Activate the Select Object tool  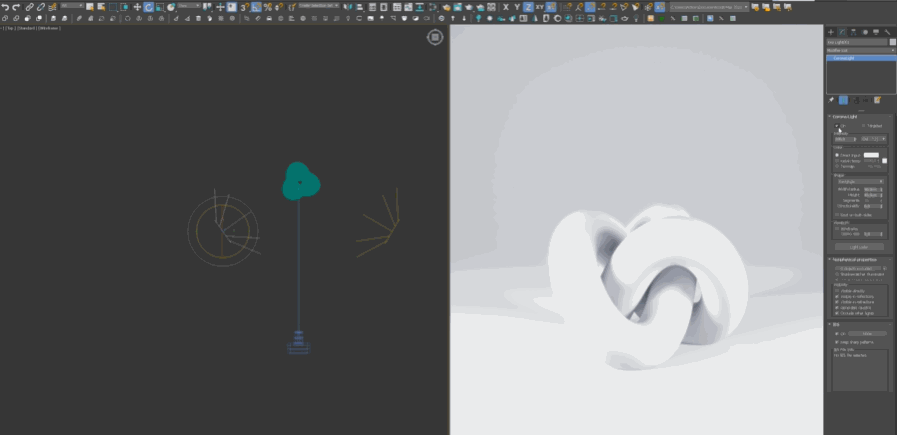[90, 7]
